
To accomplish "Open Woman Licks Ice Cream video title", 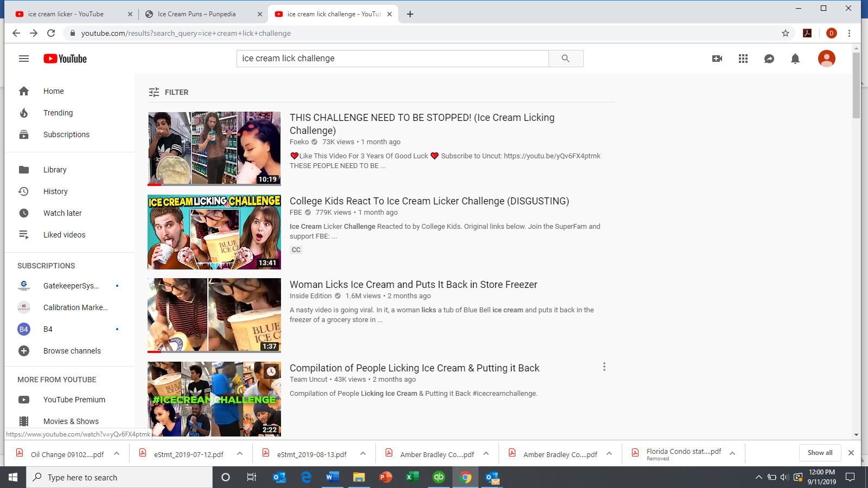I will pyautogui.click(x=413, y=285).
